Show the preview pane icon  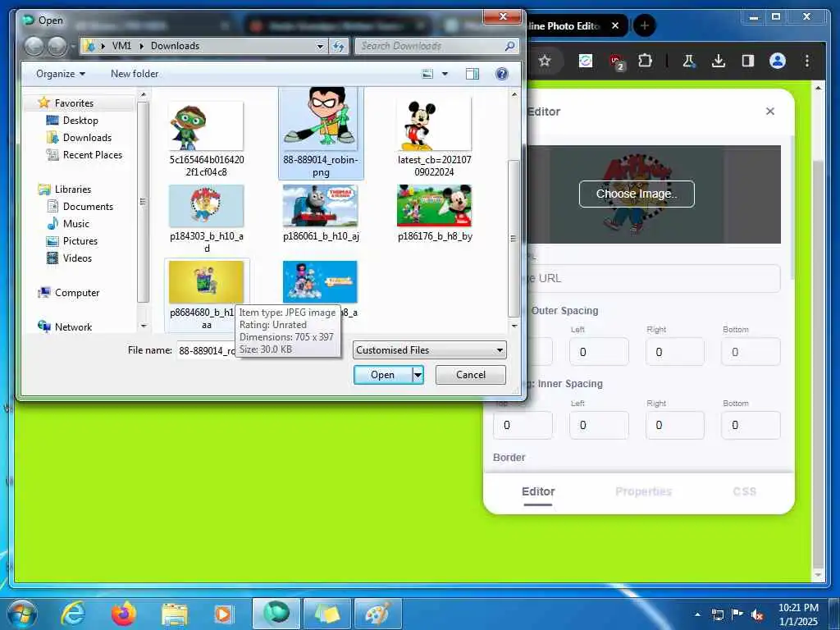(x=472, y=74)
